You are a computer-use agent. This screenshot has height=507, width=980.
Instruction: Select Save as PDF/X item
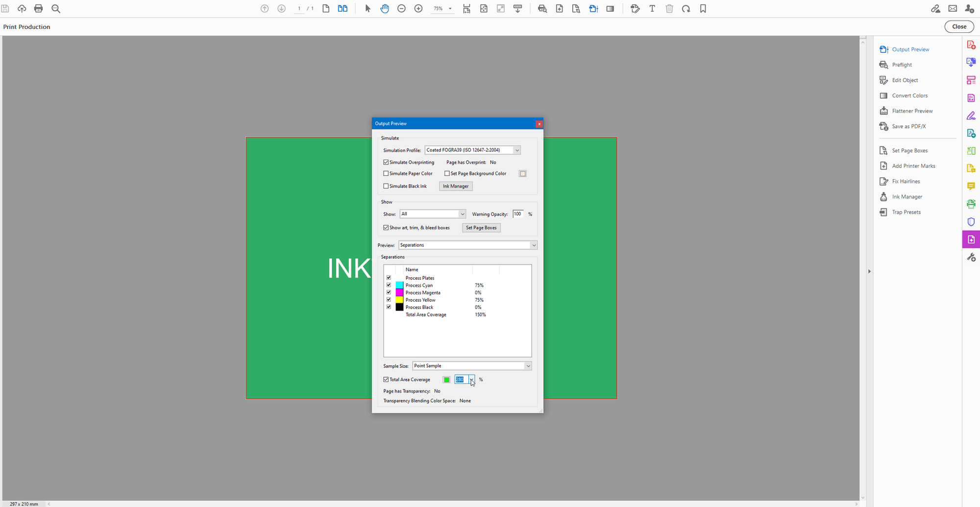click(x=908, y=126)
